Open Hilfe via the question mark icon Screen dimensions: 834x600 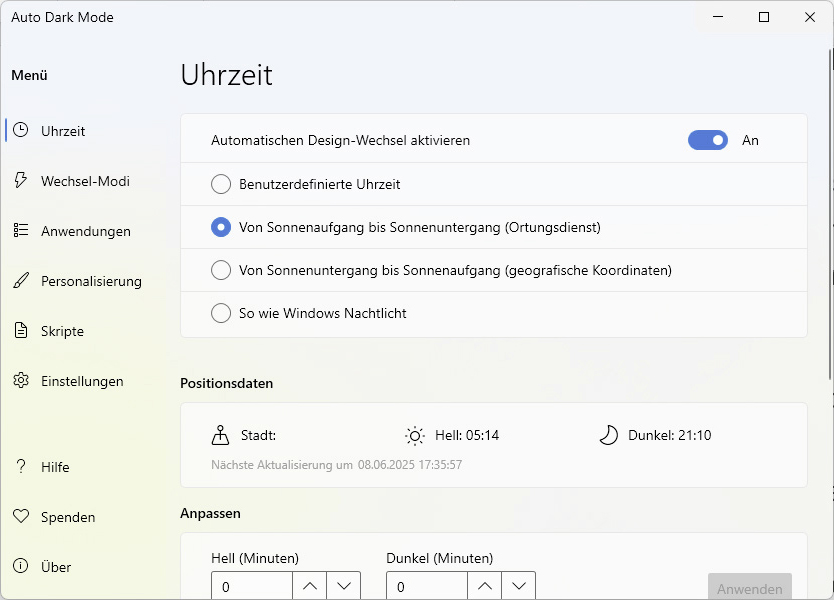pos(22,466)
